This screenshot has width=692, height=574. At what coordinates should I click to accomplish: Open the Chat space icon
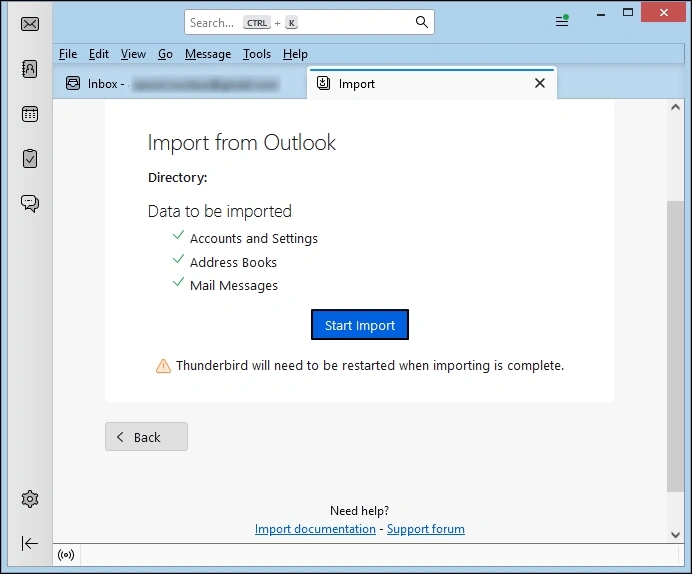(30, 203)
